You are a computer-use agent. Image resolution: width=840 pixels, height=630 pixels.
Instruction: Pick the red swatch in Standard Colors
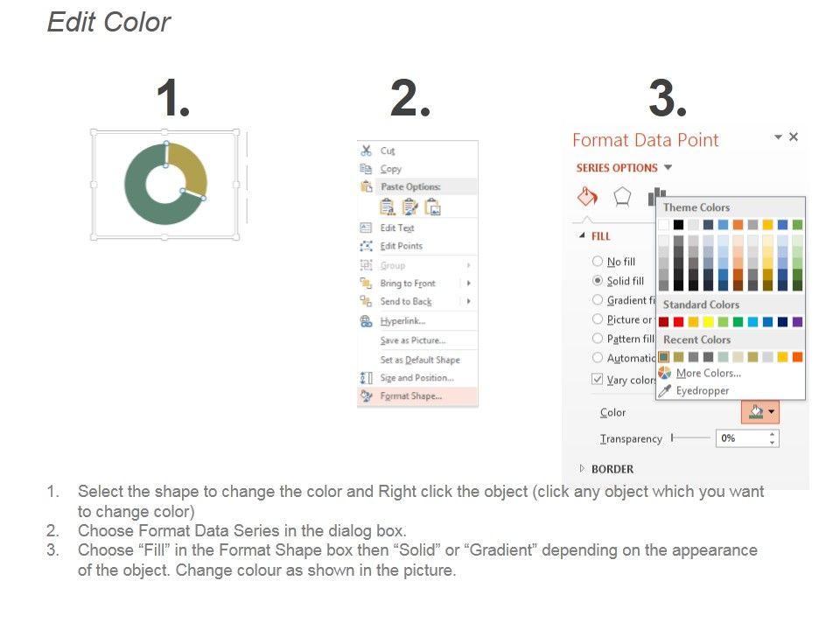(x=678, y=322)
